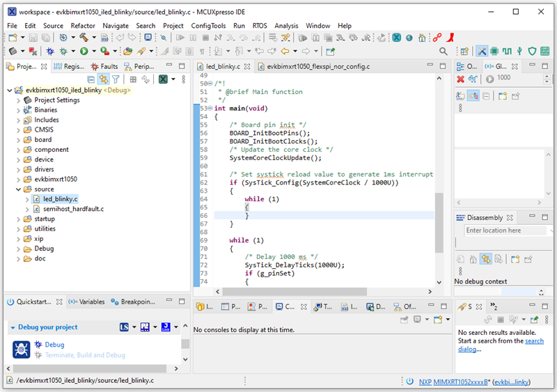The width and height of the screenshot is (557, 392).
Task: Switch to the Faults tab
Action: (105, 66)
